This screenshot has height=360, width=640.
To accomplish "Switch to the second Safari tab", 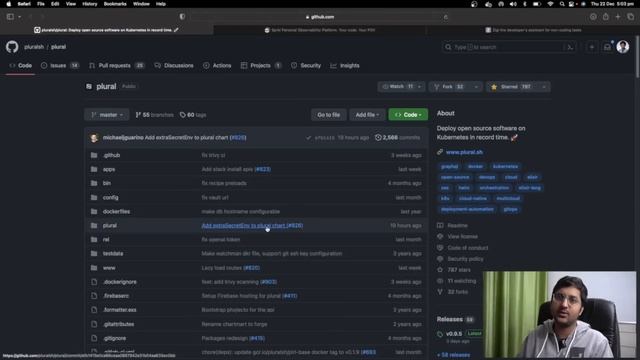I will tap(320, 30).
